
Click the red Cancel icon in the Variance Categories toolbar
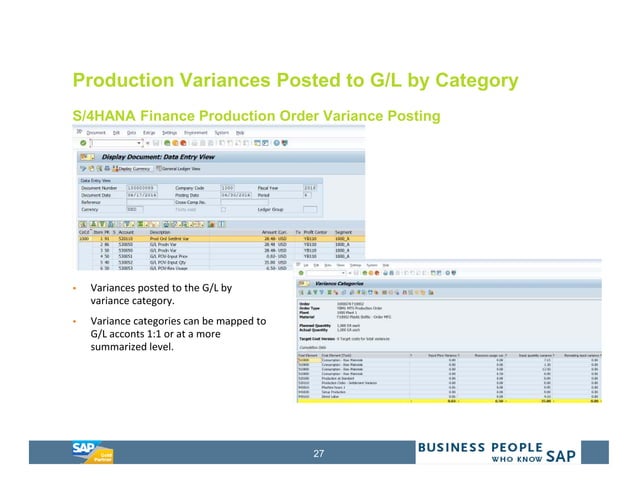(x=377, y=273)
